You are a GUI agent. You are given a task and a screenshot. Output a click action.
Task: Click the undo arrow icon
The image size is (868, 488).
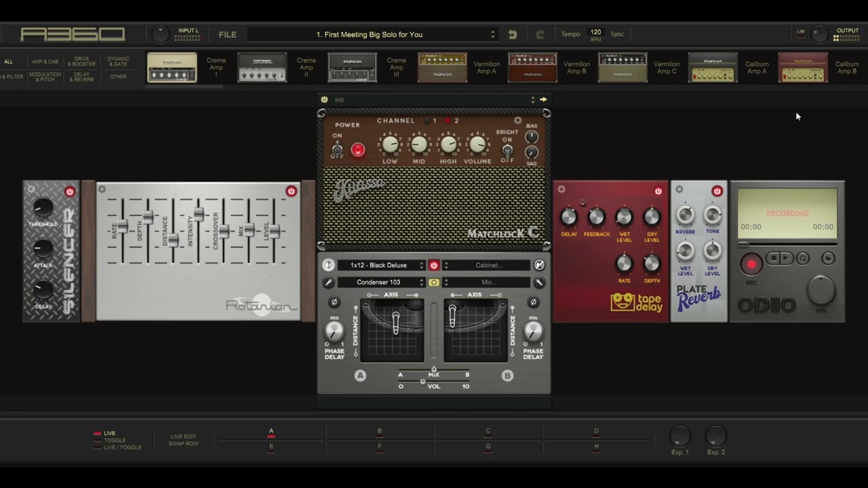click(513, 35)
